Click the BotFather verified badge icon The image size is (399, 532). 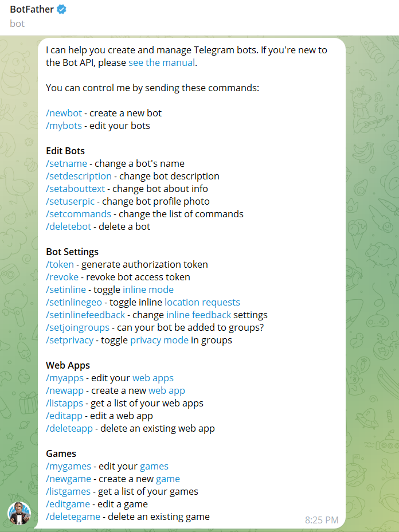[x=61, y=9]
